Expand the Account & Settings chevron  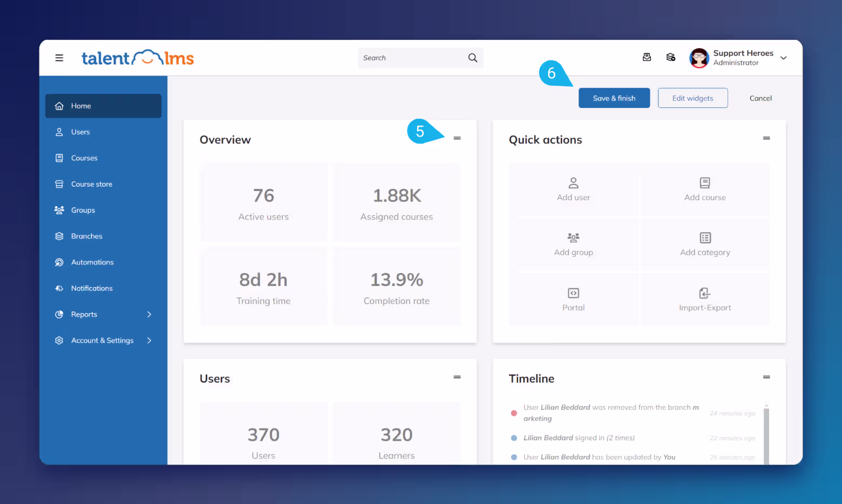[150, 340]
